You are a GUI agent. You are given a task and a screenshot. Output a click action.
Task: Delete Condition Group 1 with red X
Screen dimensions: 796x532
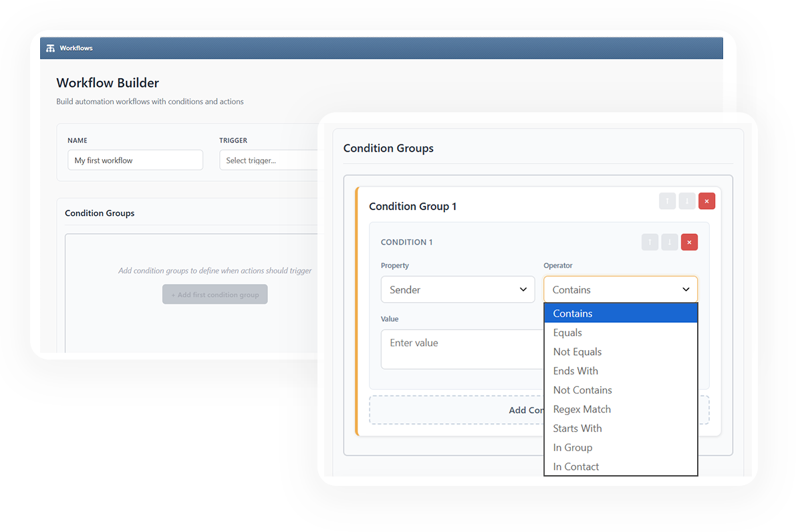706,201
